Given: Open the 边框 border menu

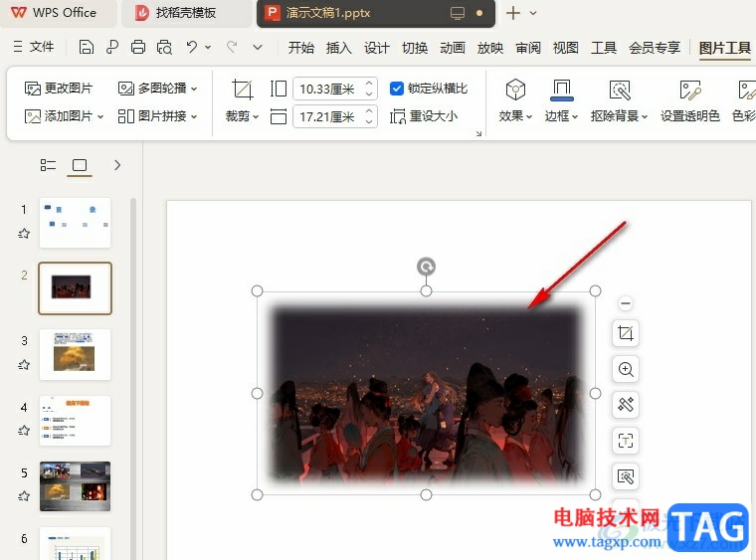Looking at the screenshot, I should [561, 100].
